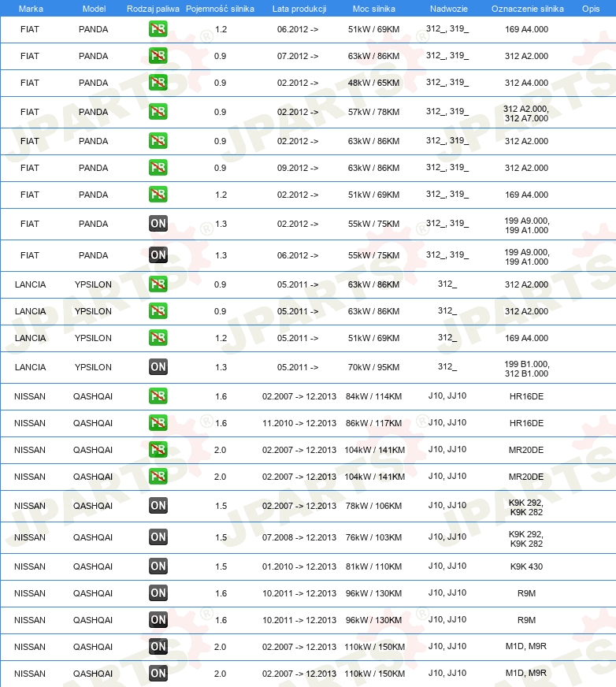
Task: Click the YPSILON cell in the Ypsilon 1.2 row
Action: click(93, 338)
